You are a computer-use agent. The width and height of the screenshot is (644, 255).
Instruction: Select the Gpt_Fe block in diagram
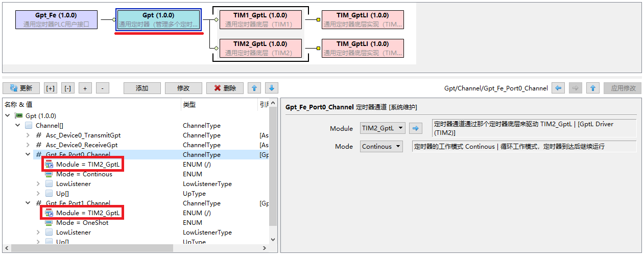pyautogui.click(x=56, y=19)
